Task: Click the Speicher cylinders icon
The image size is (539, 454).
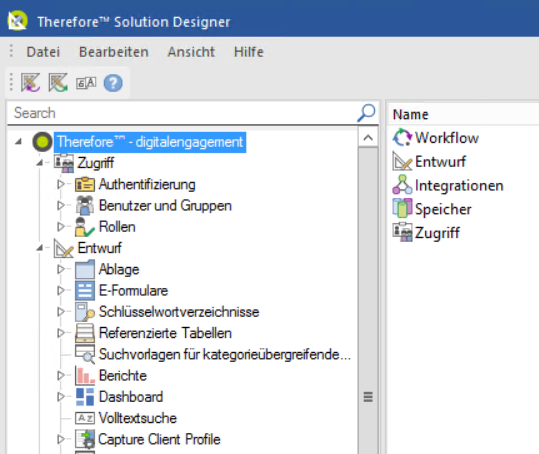Action: [402, 209]
